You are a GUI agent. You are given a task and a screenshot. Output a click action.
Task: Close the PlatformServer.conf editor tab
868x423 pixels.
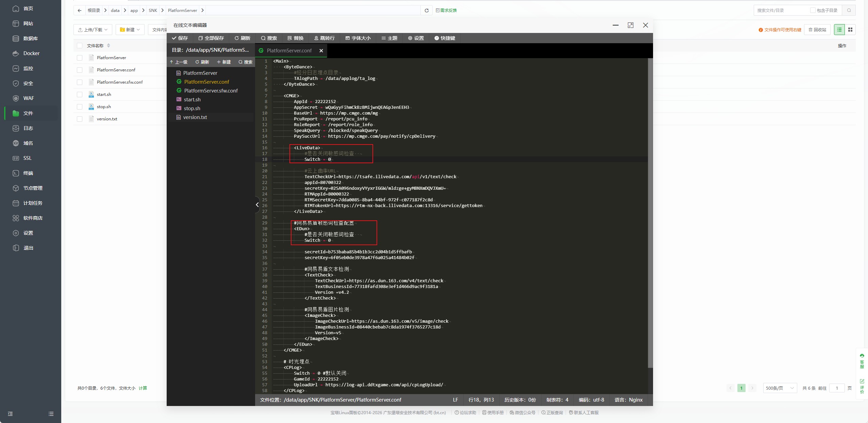click(x=321, y=51)
